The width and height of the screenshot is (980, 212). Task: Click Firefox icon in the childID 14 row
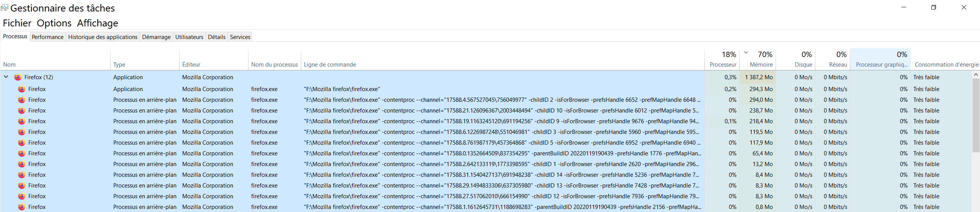pos(22,175)
